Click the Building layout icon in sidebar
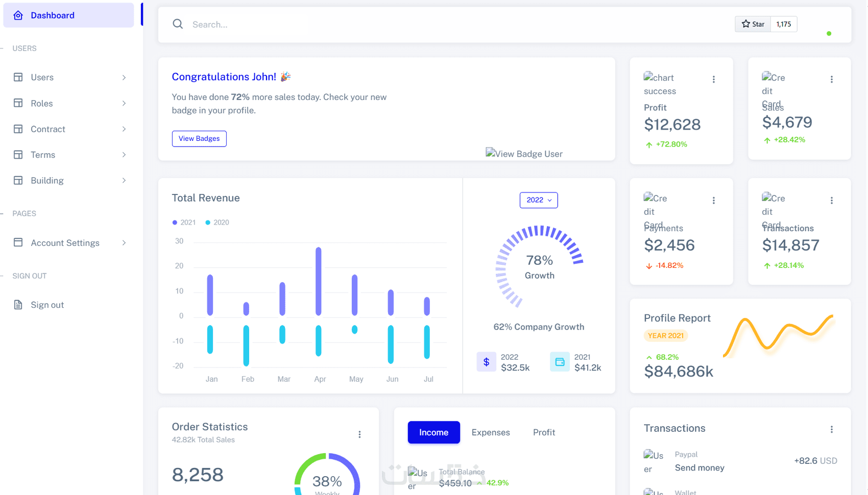 (18, 180)
